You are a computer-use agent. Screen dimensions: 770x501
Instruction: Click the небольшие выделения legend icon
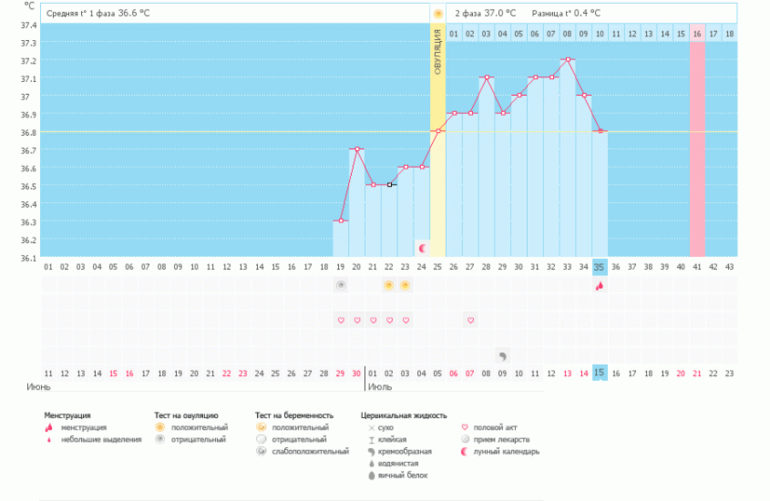[x=49, y=440]
